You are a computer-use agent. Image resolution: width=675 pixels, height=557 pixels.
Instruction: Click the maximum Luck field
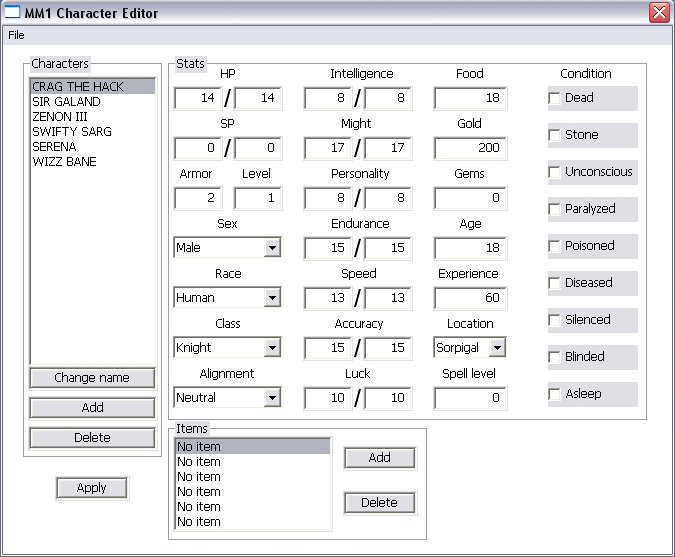(388, 398)
